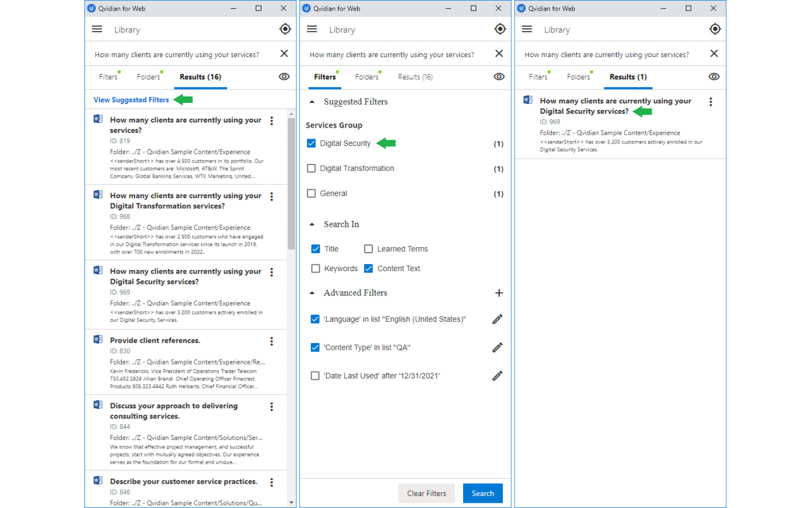Check Digital Transformation filter
812x508 pixels.
311,168
